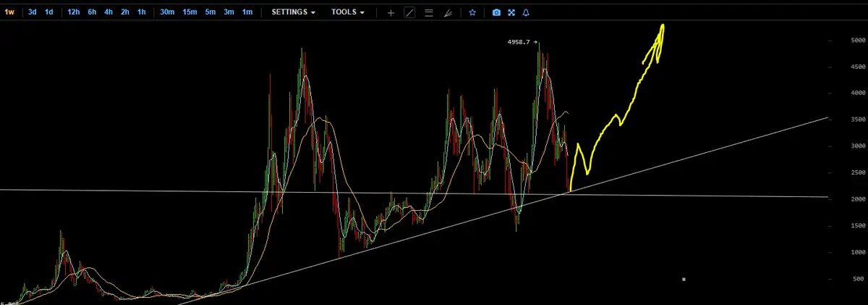The image size is (868, 305).
Task: Switch chart to 12h interval
Action: point(74,12)
